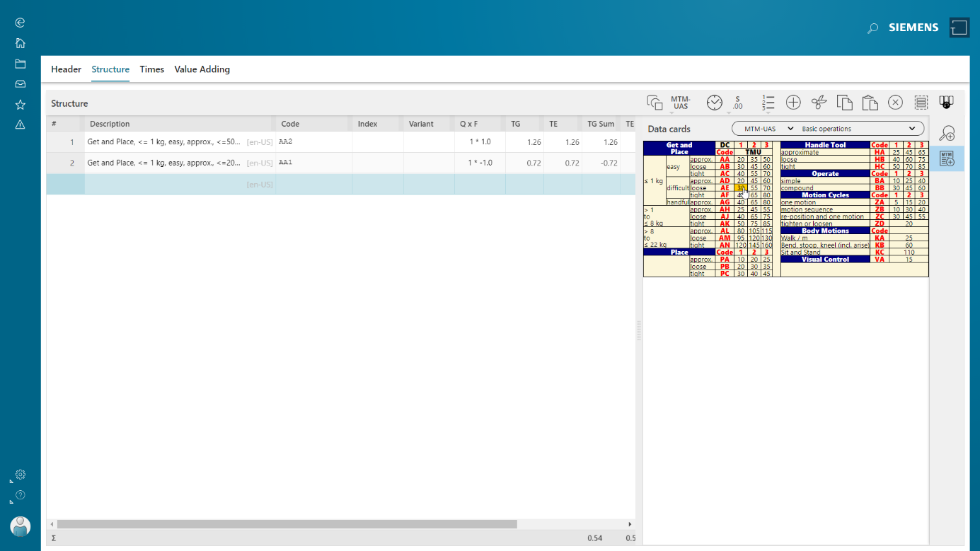
Task: Open the Basic operations dropdown
Action: click(858, 129)
